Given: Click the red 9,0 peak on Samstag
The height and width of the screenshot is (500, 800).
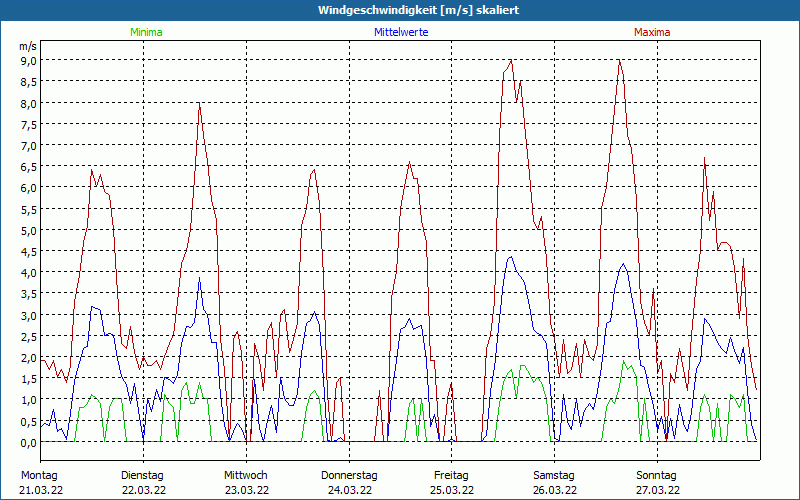Looking at the screenshot, I should [x=619, y=61].
